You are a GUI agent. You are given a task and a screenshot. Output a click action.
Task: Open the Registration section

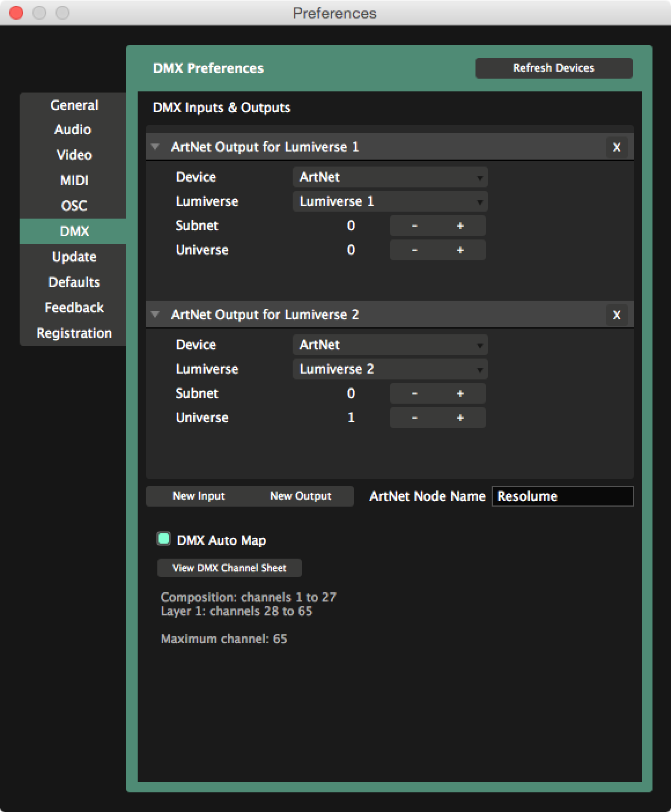point(73,333)
